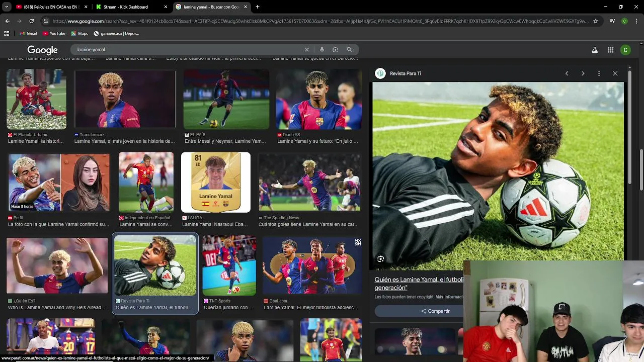Open Maps bookmark
The width and height of the screenshot is (644, 362).
[x=79, y=34]
